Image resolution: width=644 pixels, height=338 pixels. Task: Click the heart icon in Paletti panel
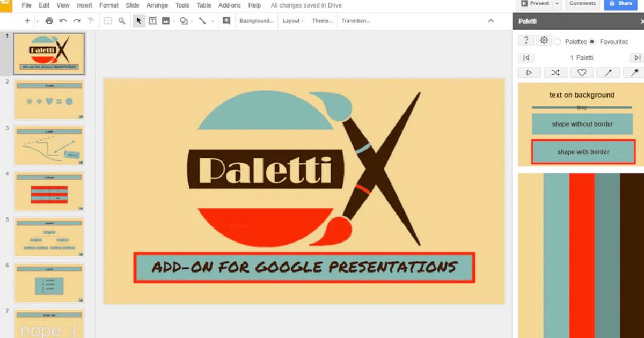pos(582,72)
